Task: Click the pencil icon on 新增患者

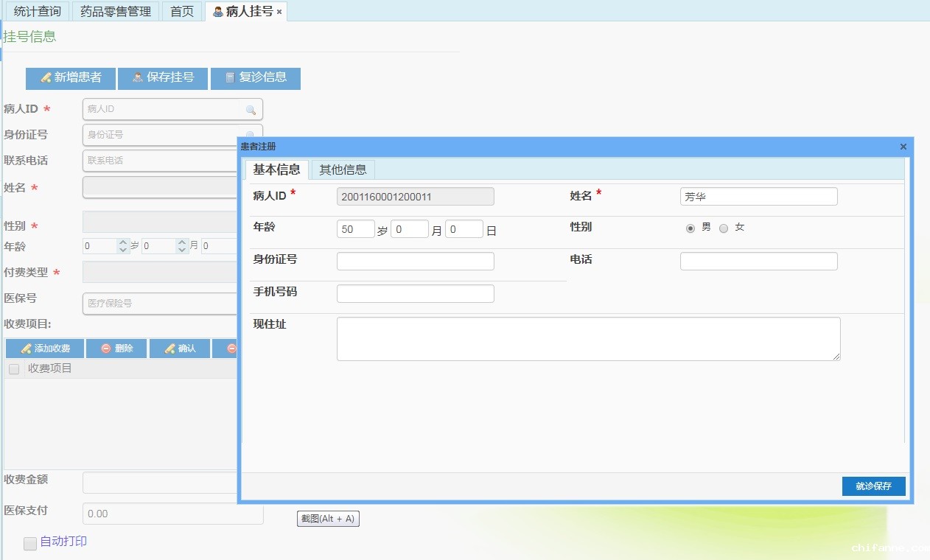Action: coord(46,77)
